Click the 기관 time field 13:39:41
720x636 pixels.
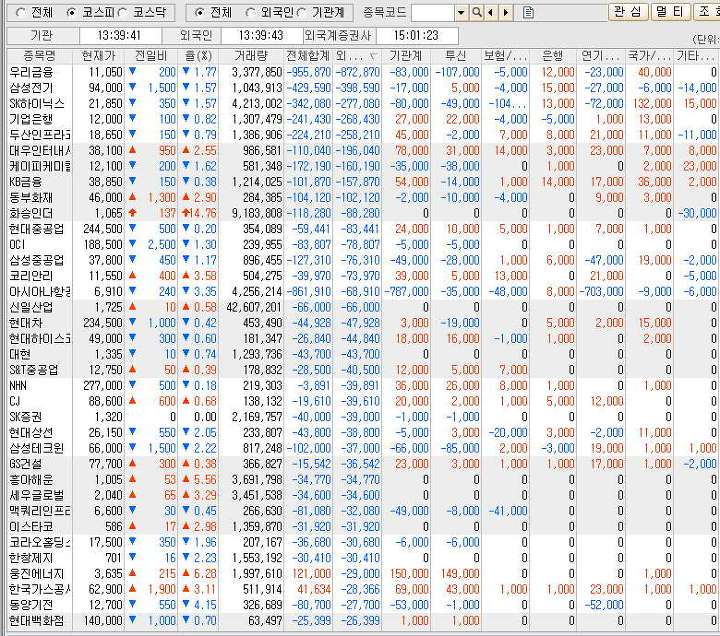119,35
